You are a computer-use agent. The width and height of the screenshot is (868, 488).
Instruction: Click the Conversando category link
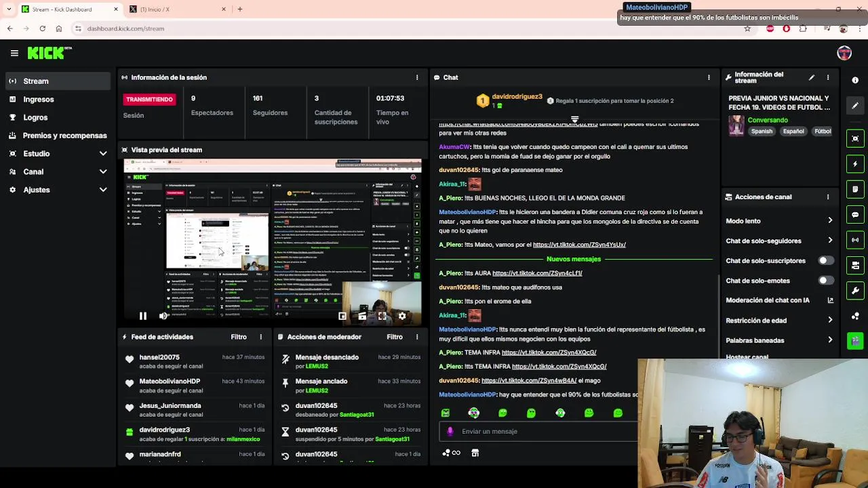coord(768,120)
